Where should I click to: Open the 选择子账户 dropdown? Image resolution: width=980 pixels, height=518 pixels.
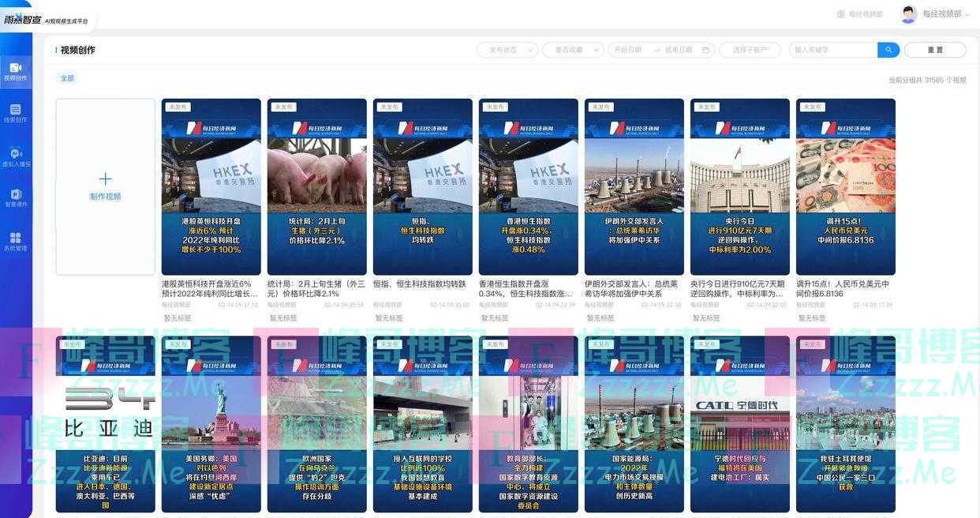pos(750,50)
